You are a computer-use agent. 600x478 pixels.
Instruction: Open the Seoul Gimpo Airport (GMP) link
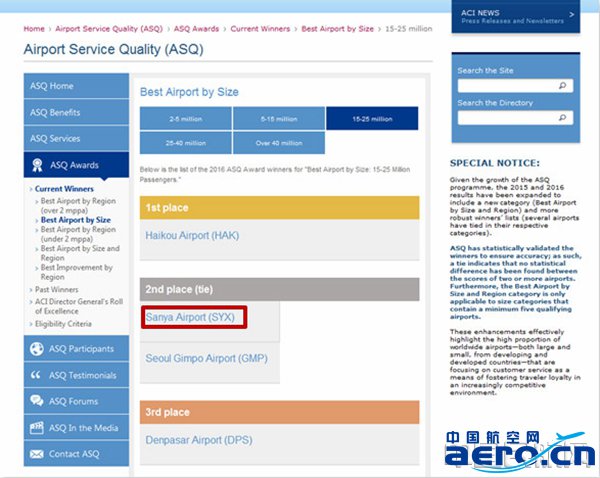pyautogui.click(x=206, y=358)
